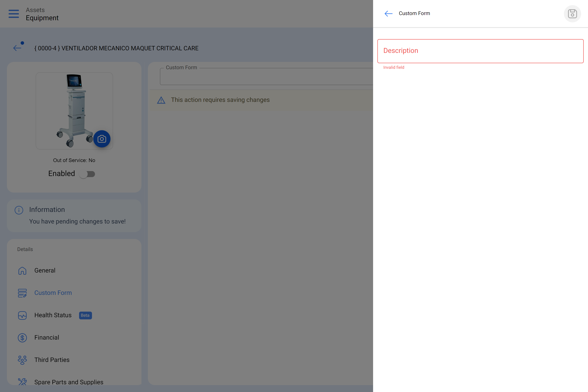Click the General home icon

click(x=22, y=271)
